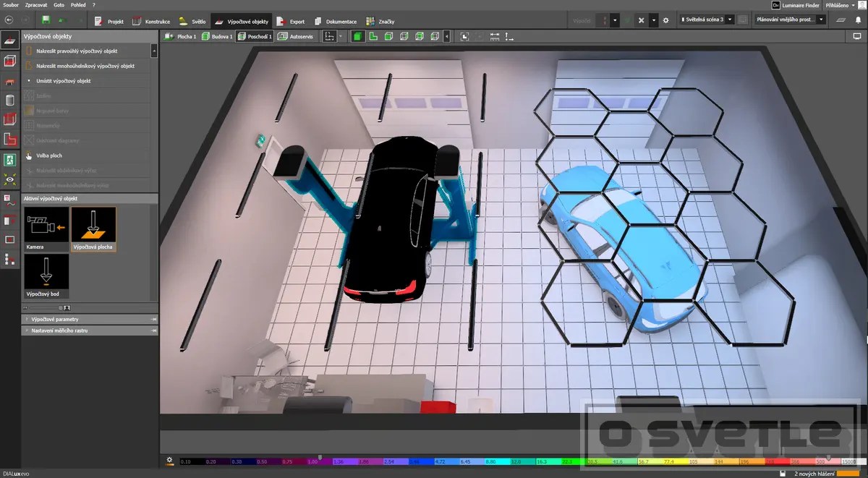Switch to solid green 3D view
The image size is (868, 478).
pos(357,36)
